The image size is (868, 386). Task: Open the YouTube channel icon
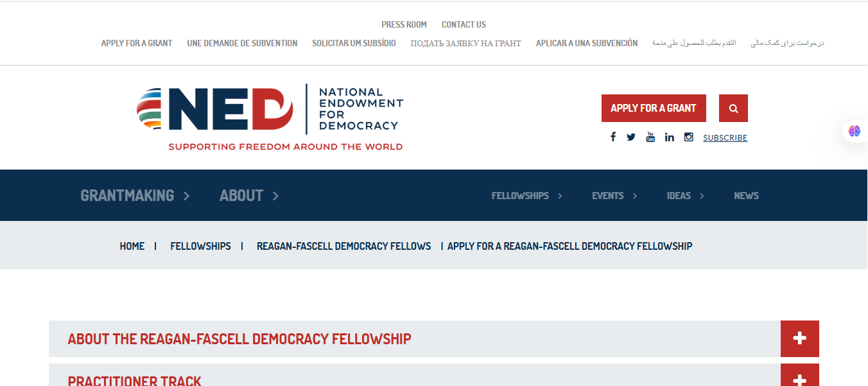pos(650,136)
